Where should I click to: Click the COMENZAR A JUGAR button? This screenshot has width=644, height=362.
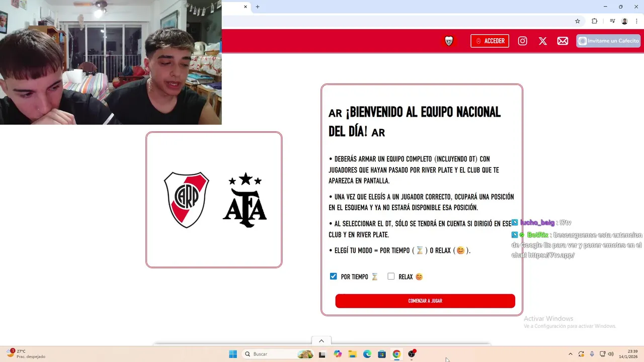coord(425,301)
